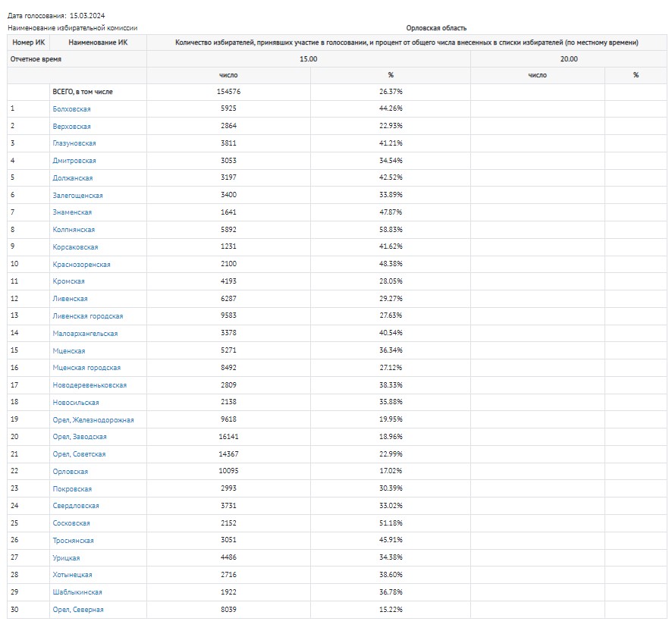The height and width of the screenshot is (634, 672).
Task: Click the Ливенская городская link
Action: pos(88,316)
